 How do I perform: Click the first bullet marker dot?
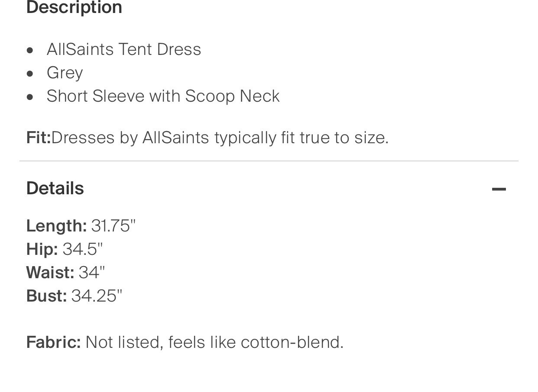pos(31,50)
